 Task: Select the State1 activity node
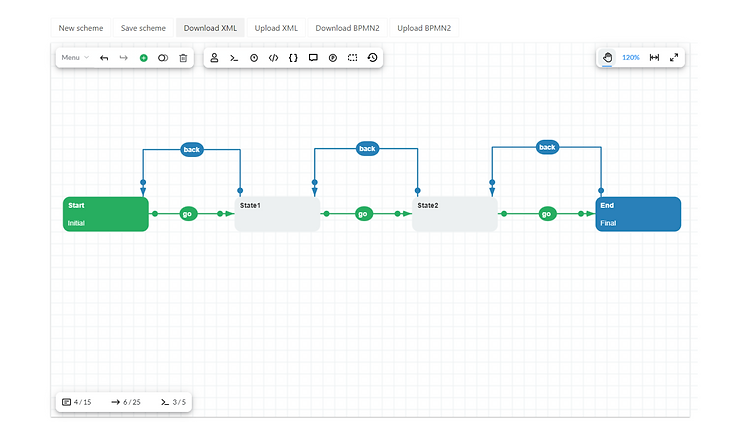click(278, 214)
